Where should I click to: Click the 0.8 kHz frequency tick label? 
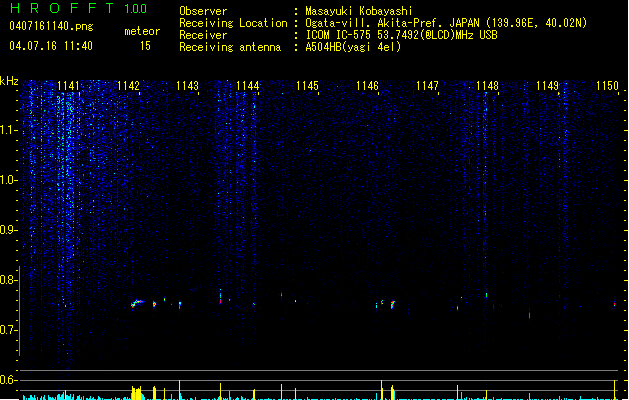coord(8,280)
